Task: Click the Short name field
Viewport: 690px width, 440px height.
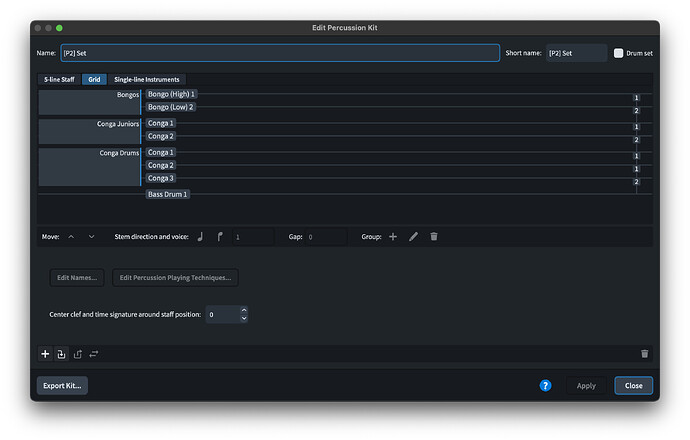Action: pos(576,53)
